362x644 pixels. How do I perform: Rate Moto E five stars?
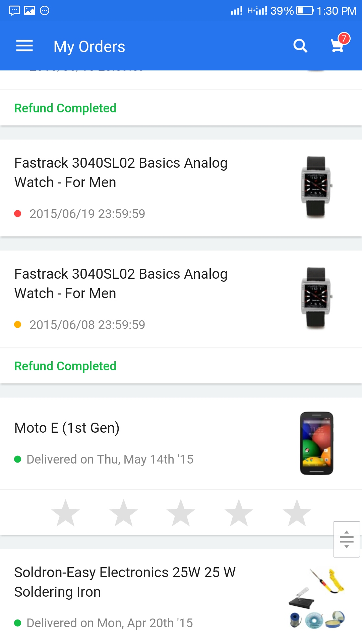click(x=297, y=513)
